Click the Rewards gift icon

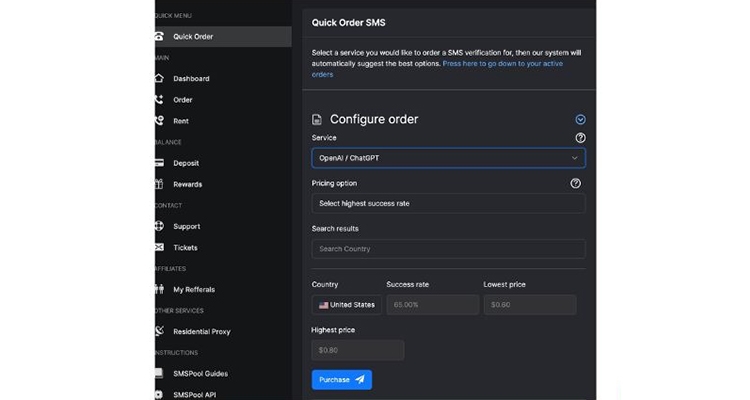159,184
